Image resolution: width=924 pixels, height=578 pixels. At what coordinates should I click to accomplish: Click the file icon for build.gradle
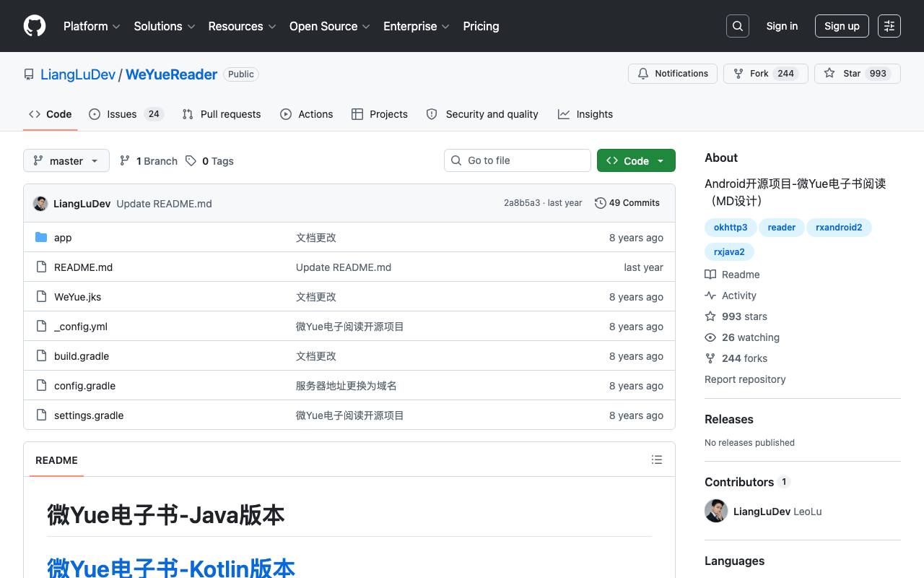coord(41,355)
